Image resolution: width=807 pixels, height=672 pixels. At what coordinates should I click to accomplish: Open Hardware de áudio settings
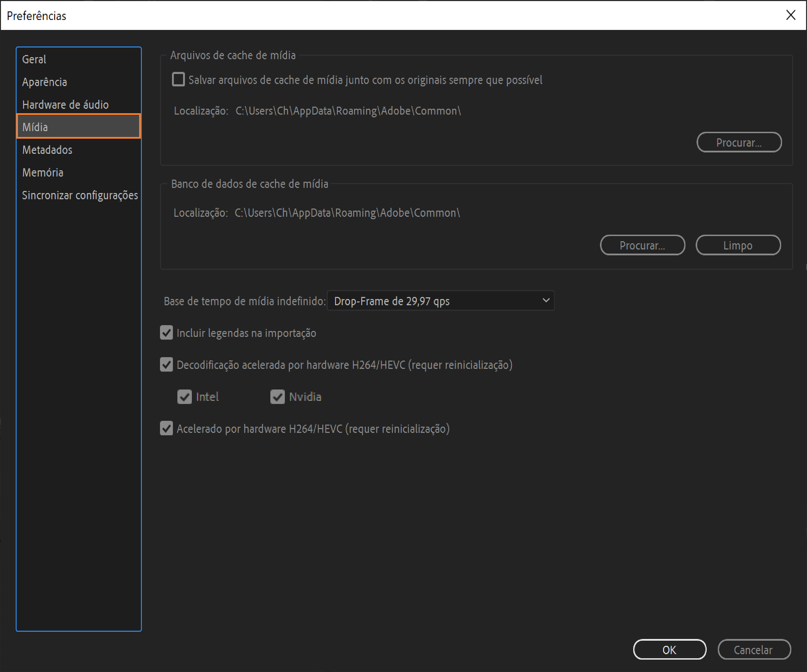coord(65,105)
